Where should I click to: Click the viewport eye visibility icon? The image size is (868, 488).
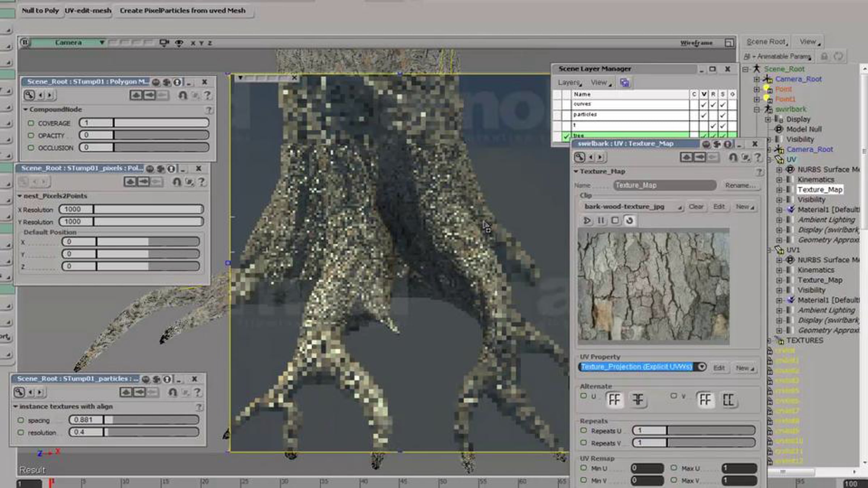pos(179,43)
